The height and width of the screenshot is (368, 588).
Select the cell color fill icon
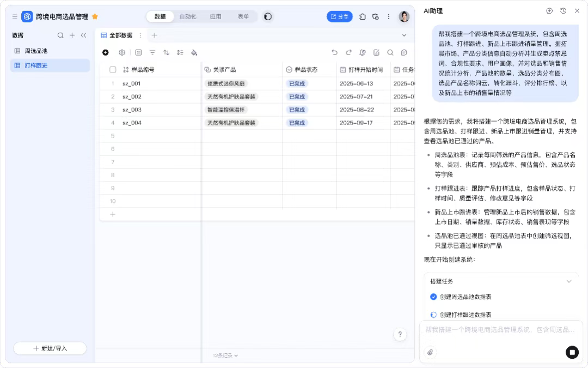pos(194,52)
